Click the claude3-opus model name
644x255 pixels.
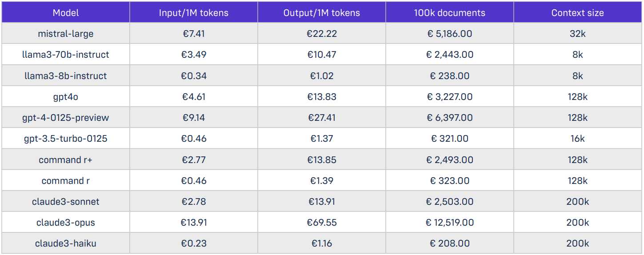point(66,223)
